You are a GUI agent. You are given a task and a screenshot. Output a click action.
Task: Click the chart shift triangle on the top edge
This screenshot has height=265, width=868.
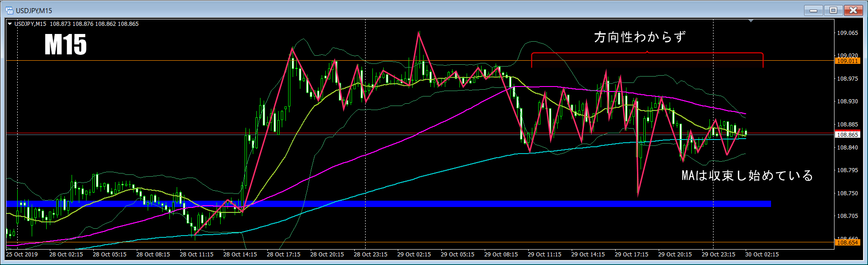[751, 21]
